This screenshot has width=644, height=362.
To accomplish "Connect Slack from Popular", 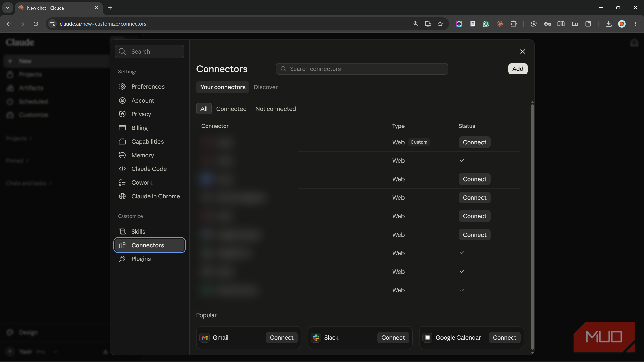I will click(393, 338).
